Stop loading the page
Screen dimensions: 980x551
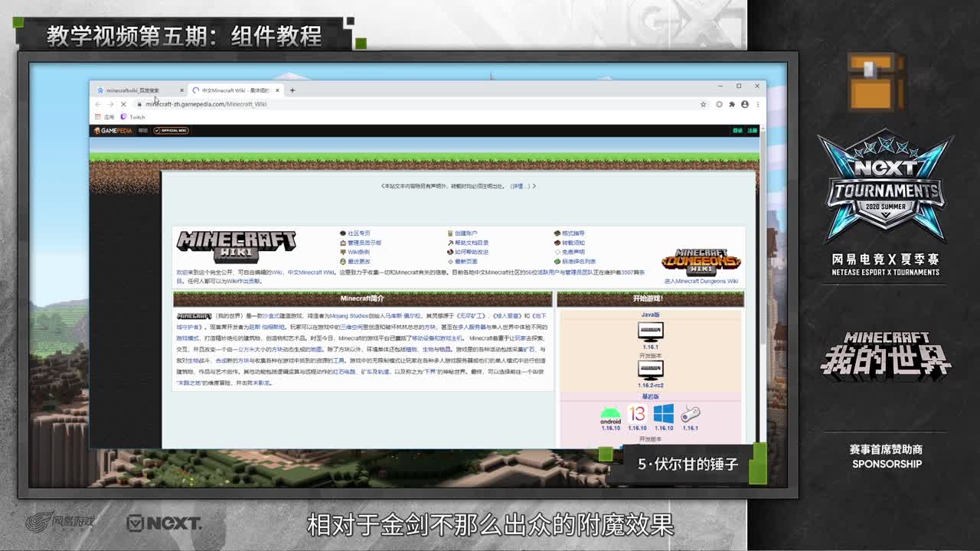click(123, 104)
